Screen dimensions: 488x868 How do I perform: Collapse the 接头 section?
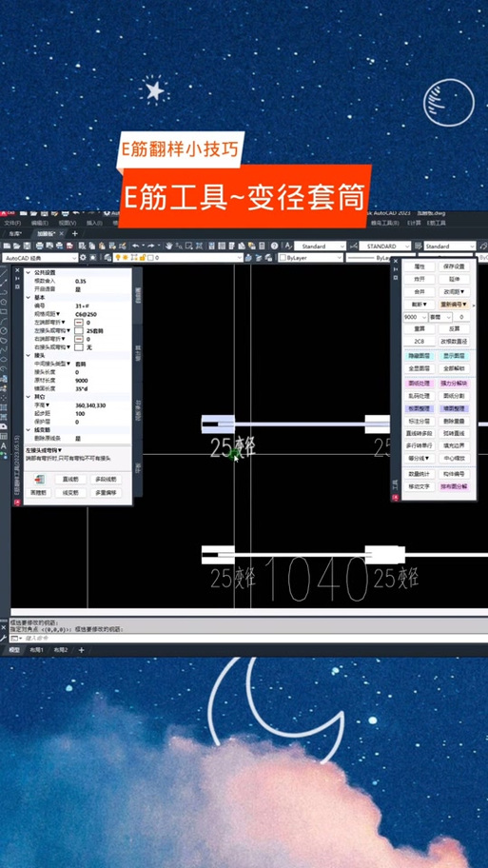[29, 355]
